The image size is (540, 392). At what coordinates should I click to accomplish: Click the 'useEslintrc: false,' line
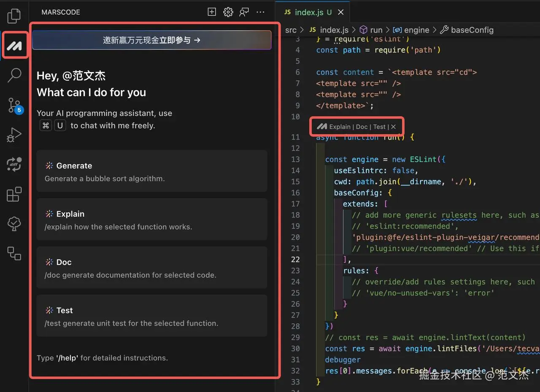coord(376,170)
